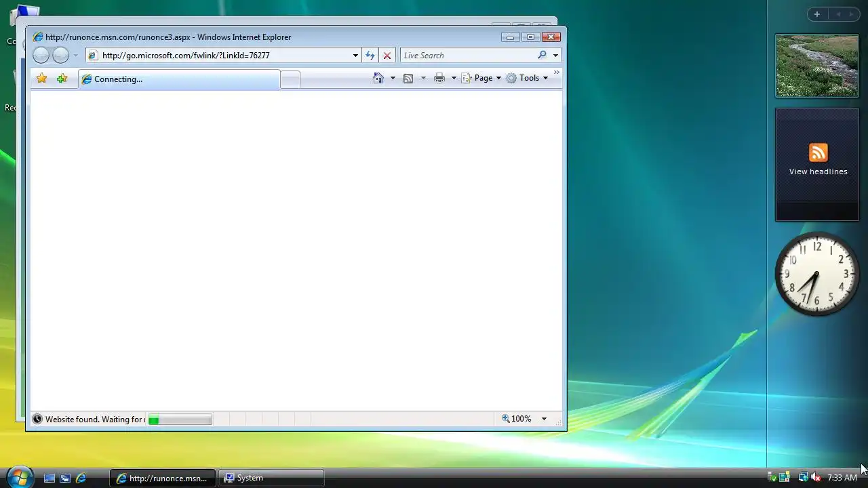Close the Internet Explorer window
The width and height of the screenshot is (868, 488).
pos(551,37)
